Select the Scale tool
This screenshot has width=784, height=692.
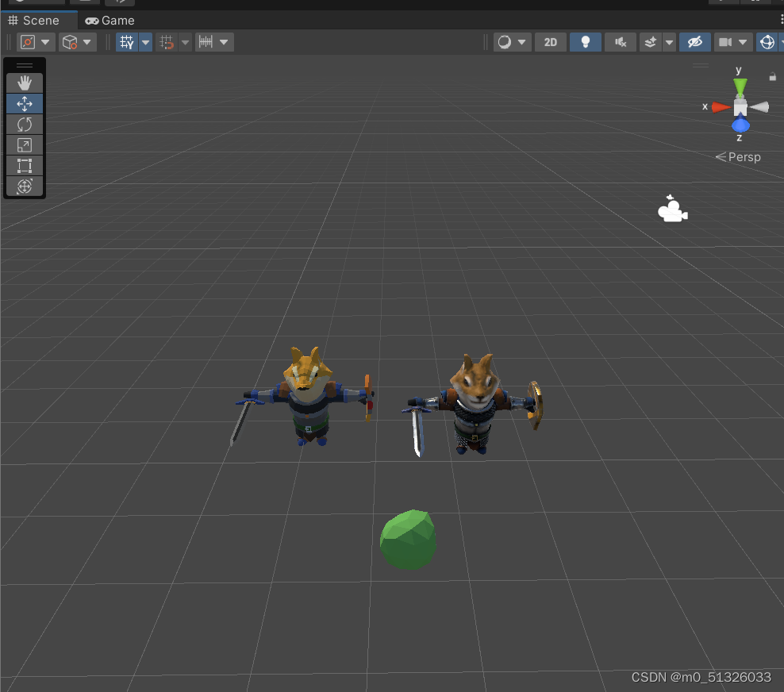[x=25, y=145]
